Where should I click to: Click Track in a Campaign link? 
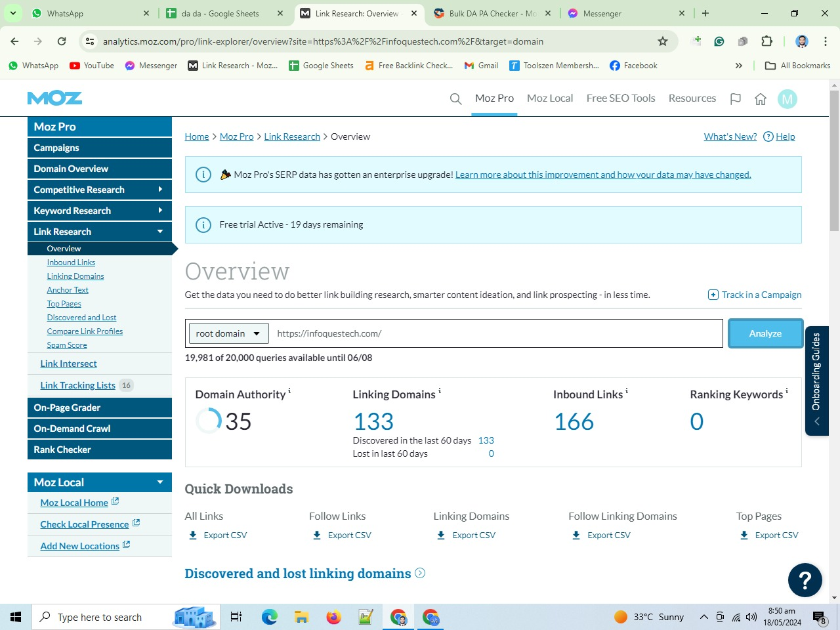tap(755, 295)
